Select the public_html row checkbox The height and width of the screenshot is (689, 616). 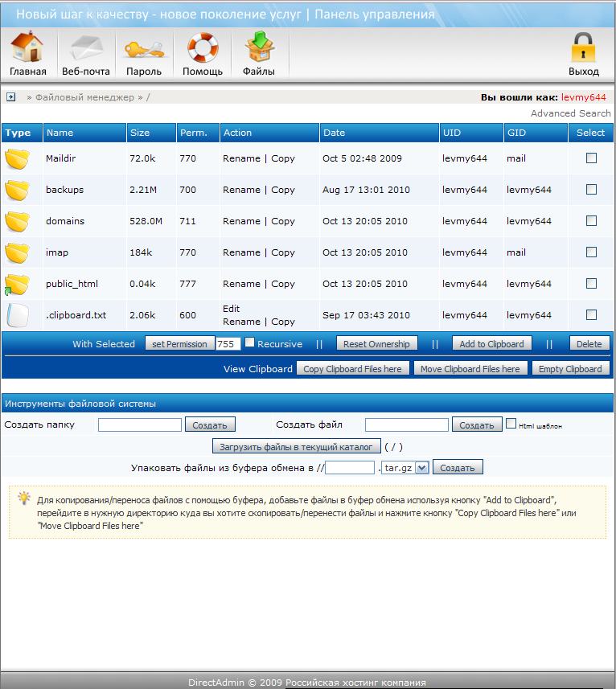pyautogui.click(x=591, y=284)
